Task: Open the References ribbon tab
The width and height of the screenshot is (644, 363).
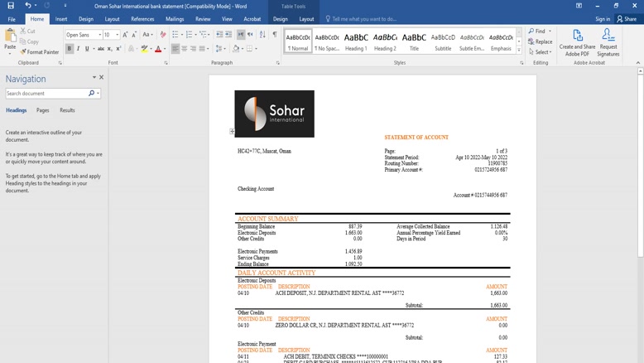Action: [x=142, y=19]
